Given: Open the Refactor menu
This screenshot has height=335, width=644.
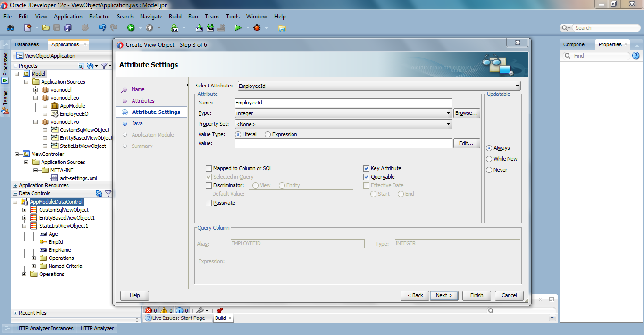Looking at the screenshot, I should 99,16.
